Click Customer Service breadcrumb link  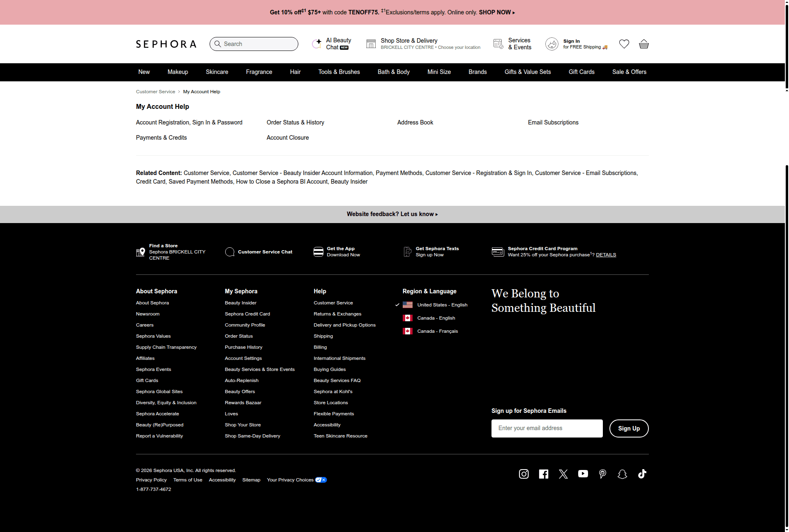click(155, 92)
